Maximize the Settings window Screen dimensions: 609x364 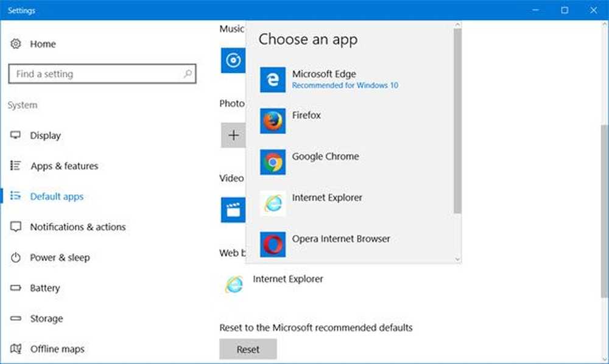tap(565, 10)
